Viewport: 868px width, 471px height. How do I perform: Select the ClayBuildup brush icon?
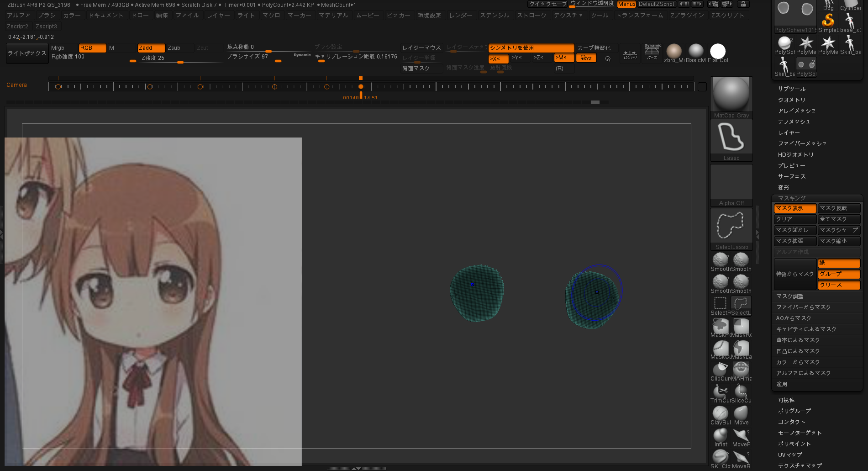tap(721, 413)
